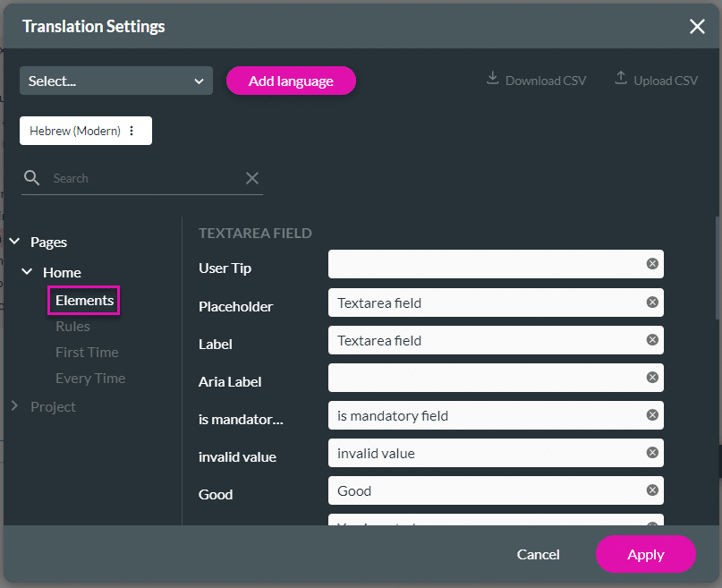Collapse the Pages tree node
Image resolution: width=722 pixels, height=588 pixels.
pyautogui.click(x=14, y=242)
